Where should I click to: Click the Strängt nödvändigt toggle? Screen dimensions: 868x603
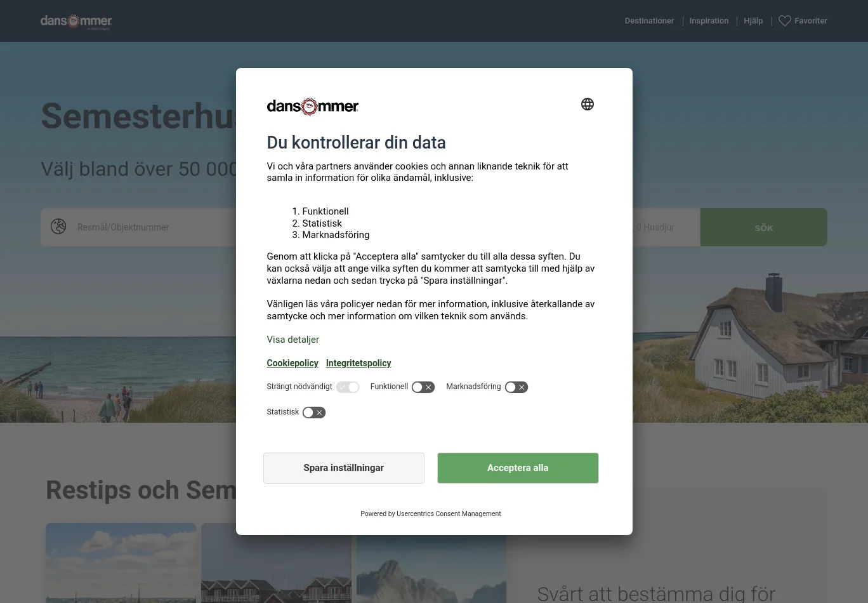click(x=348, y=387)
